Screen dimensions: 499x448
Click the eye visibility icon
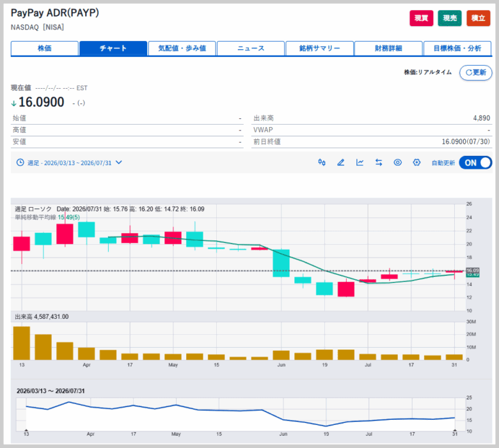coord(397,162)
